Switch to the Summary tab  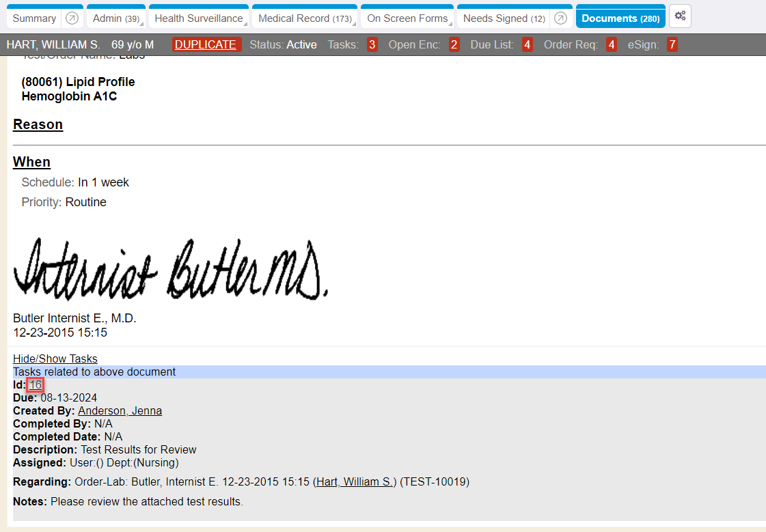click(x=34, y=18)
